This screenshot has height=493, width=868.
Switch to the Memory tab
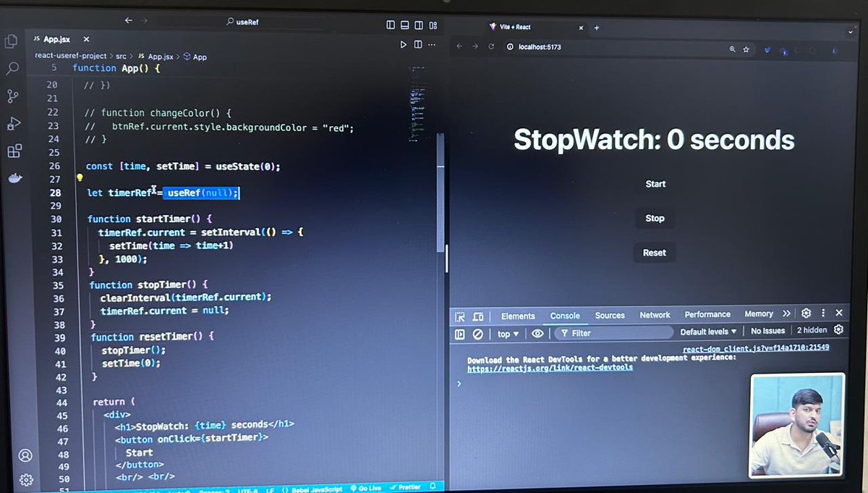pyautogui.click(x=759, y=313)
